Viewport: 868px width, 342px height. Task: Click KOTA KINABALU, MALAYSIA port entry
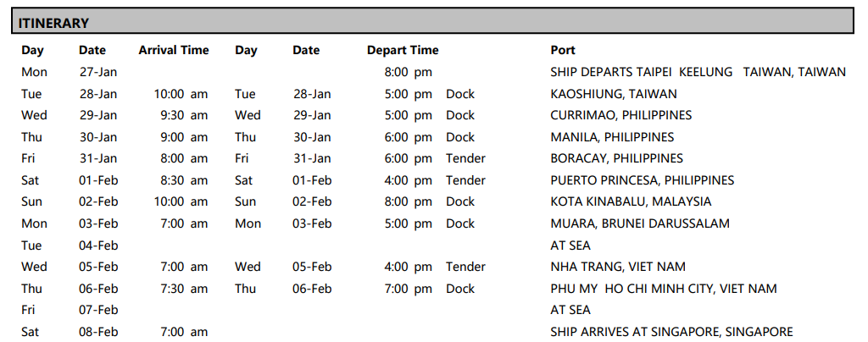(631, 201)
